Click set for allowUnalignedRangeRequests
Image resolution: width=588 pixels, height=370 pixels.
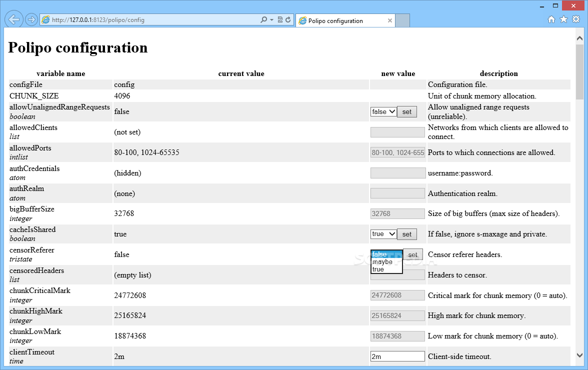coord(407,111)
